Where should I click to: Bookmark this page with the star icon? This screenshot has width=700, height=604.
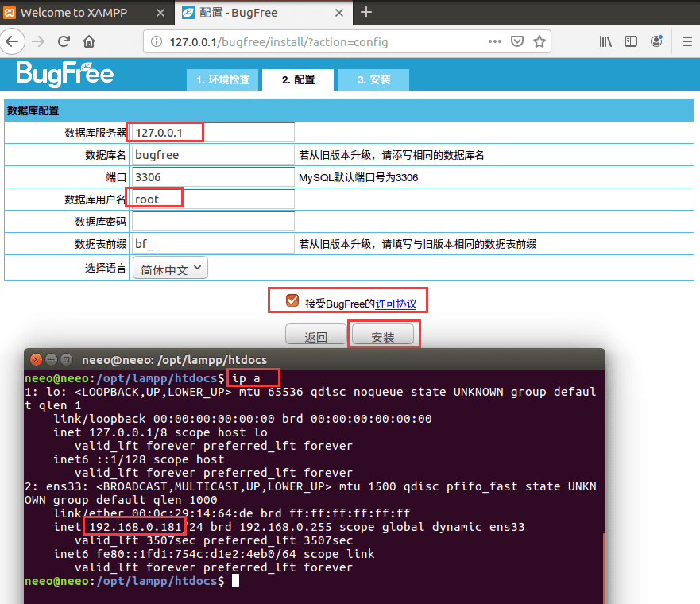pyautogui.click(x=540, y=41)
